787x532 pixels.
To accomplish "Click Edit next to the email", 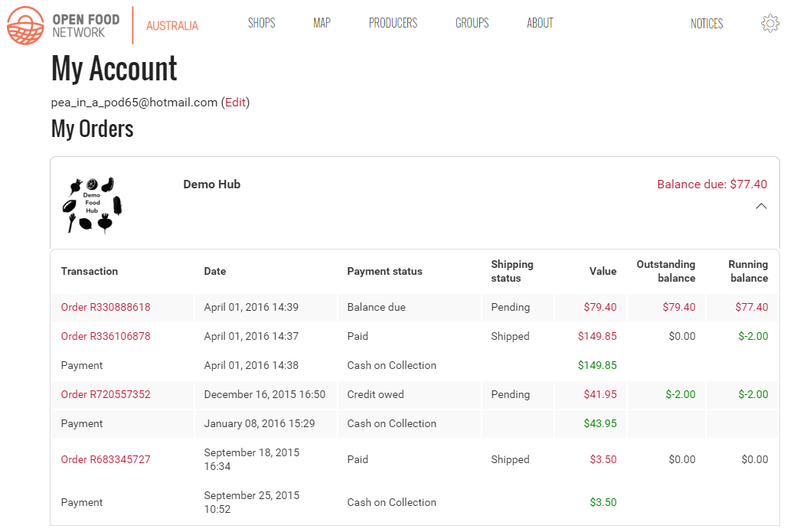I will point(235,103).
